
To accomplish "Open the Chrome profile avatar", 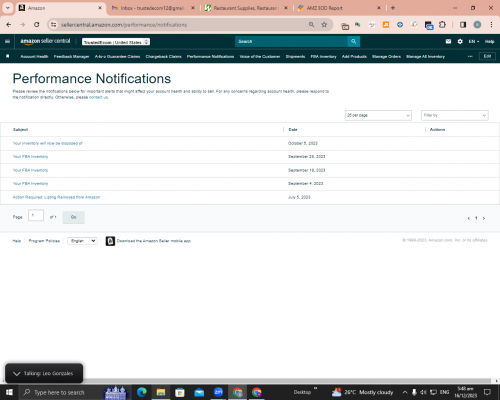I will tap(477, 25).
